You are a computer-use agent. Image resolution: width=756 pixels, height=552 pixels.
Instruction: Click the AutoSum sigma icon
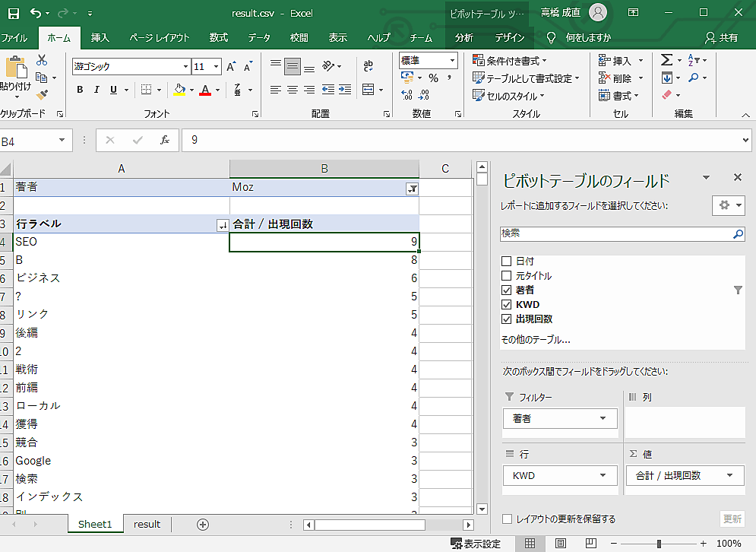coord(666,60)
